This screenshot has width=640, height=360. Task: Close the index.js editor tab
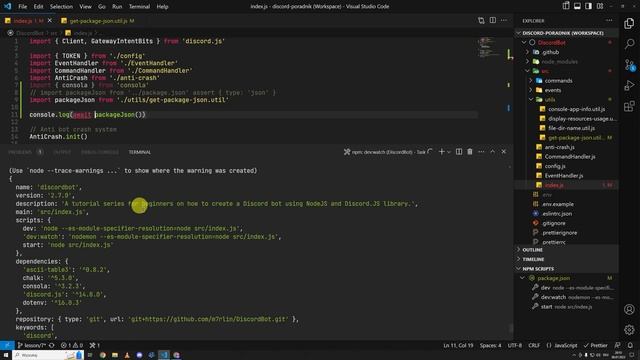click(50, 20)
